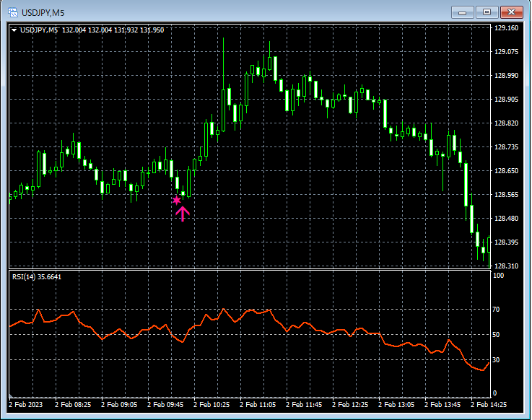The height and width of the screenshot is (420, 532).
Task: Click RSI scale value 100
Action: coord(498,276)
